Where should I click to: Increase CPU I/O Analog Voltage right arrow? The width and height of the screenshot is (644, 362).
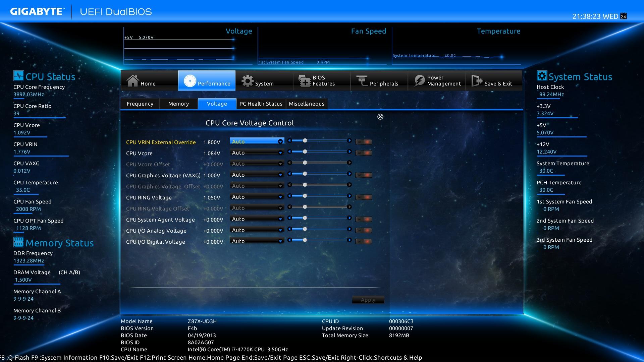[349, 229]
